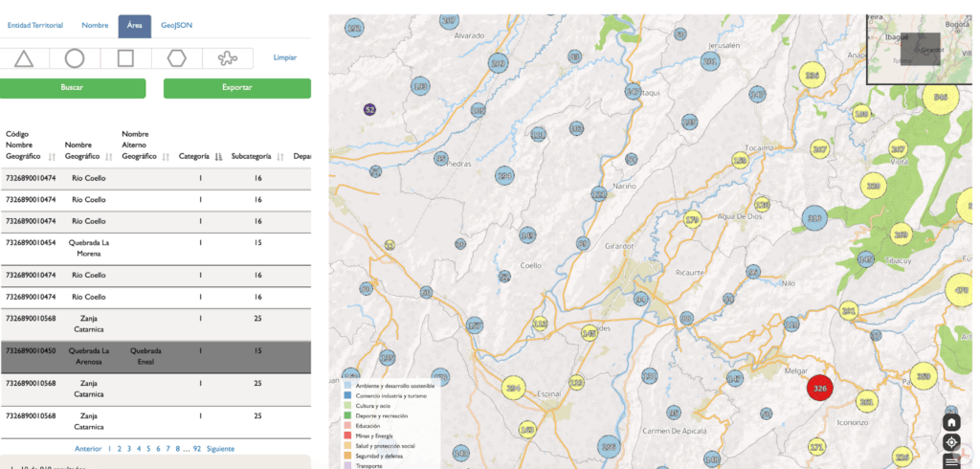Select the triangle drawing tool
Image resolution: width=980 pixels, height=469 pixels.
point(24,58)
